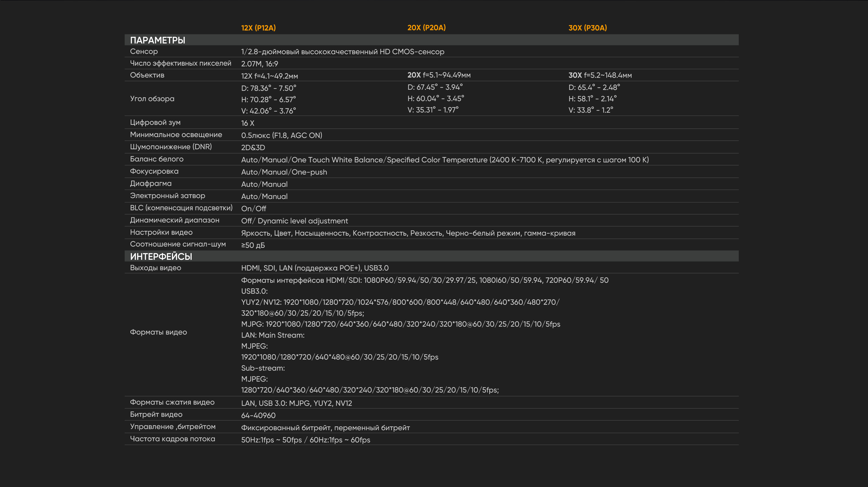Click the Яркость, Цвет, Насыщенность settings value
The width and height of the screenshot is (868, 487).
pos(408,233)
